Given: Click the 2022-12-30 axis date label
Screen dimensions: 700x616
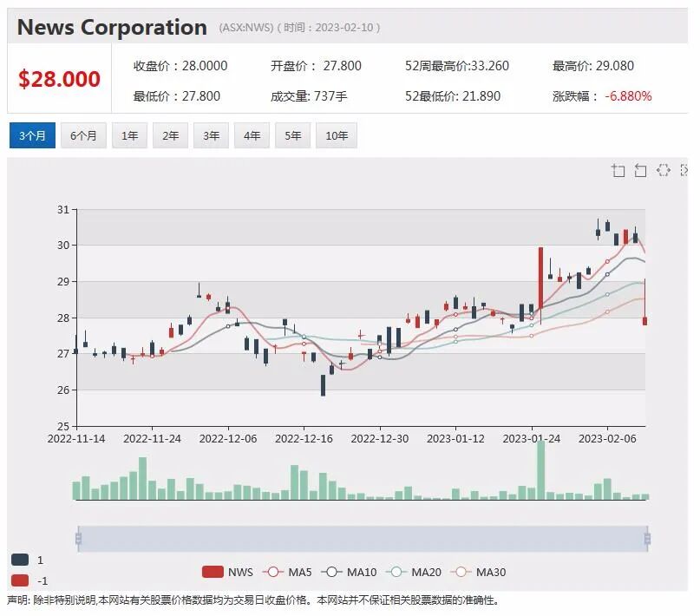Looking at the screenshot, I should pos(380,439).
